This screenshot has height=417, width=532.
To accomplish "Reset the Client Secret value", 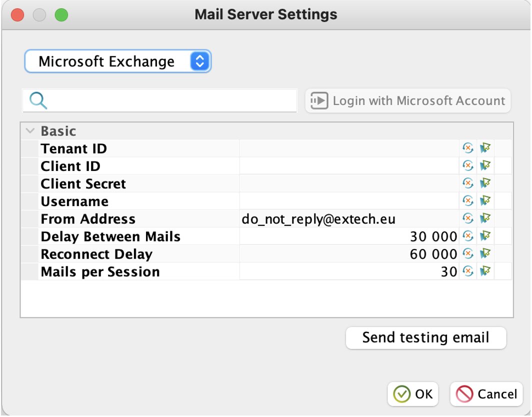I will (468, 183).
